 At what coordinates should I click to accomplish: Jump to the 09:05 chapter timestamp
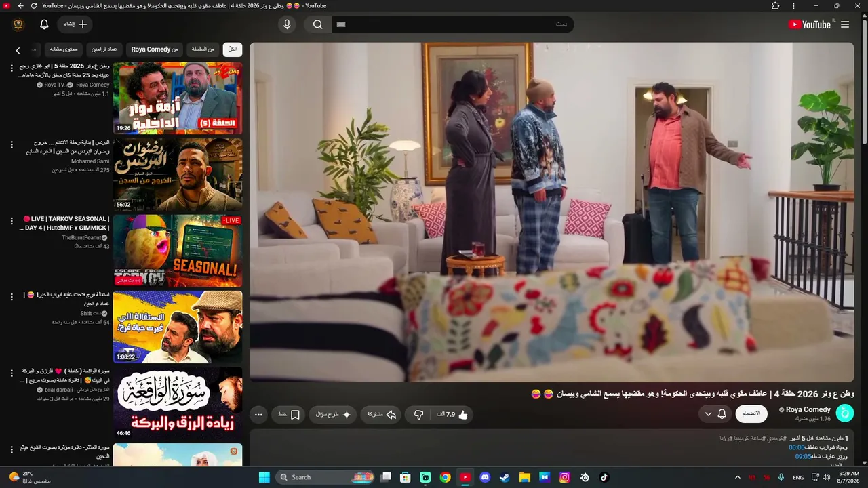point(804,456)
